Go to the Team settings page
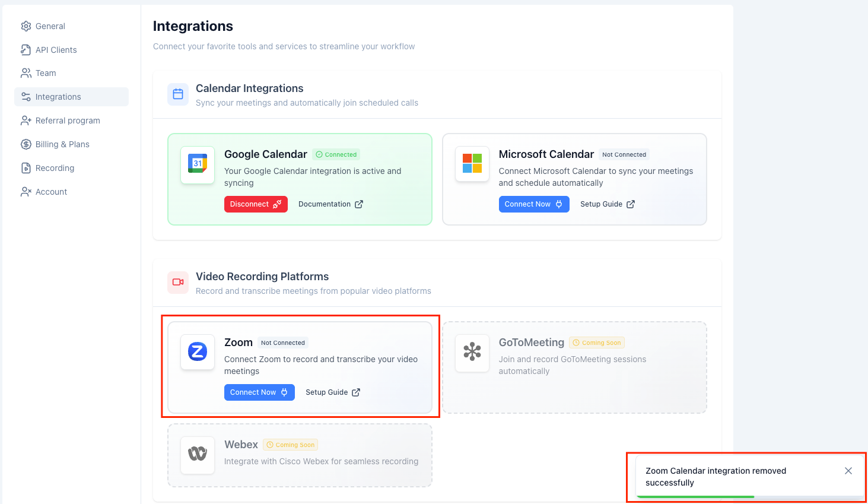 coord(46,73)
